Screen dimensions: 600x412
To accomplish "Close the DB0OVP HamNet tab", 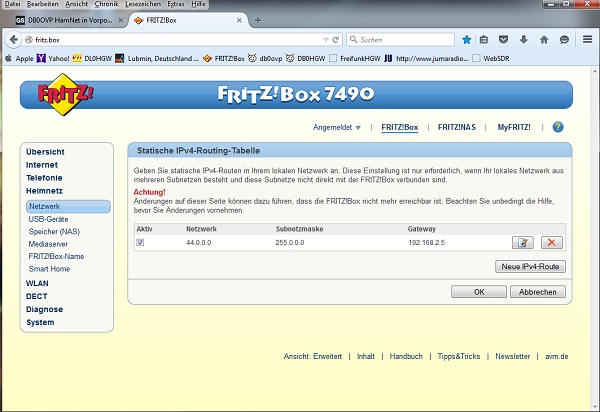I will tap(121, 20).
